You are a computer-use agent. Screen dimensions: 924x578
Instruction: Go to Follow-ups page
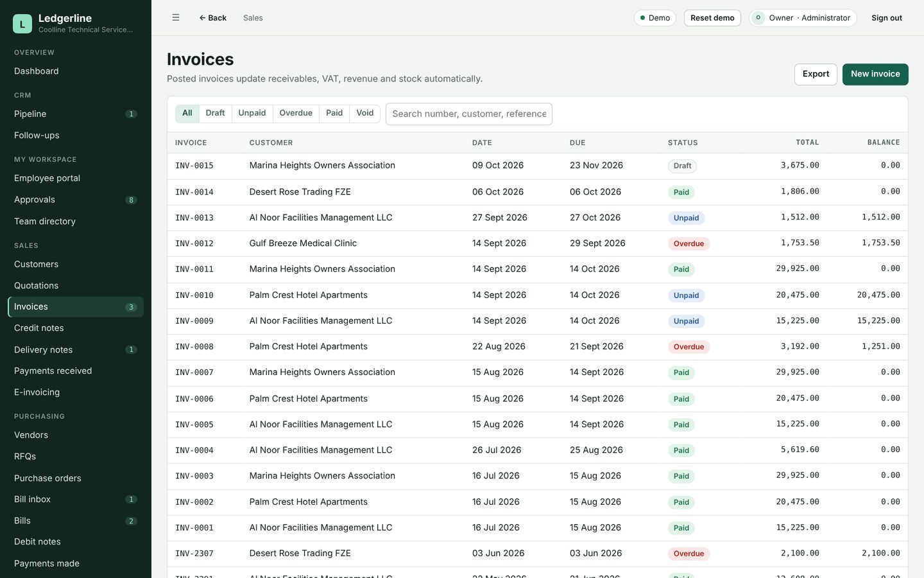tap(76, 136)
